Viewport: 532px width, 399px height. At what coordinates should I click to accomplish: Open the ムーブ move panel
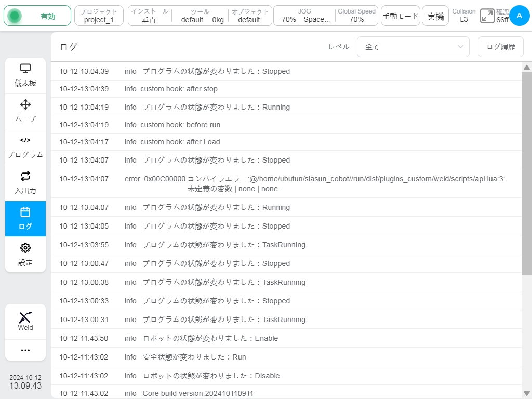(x=25, y=111)
